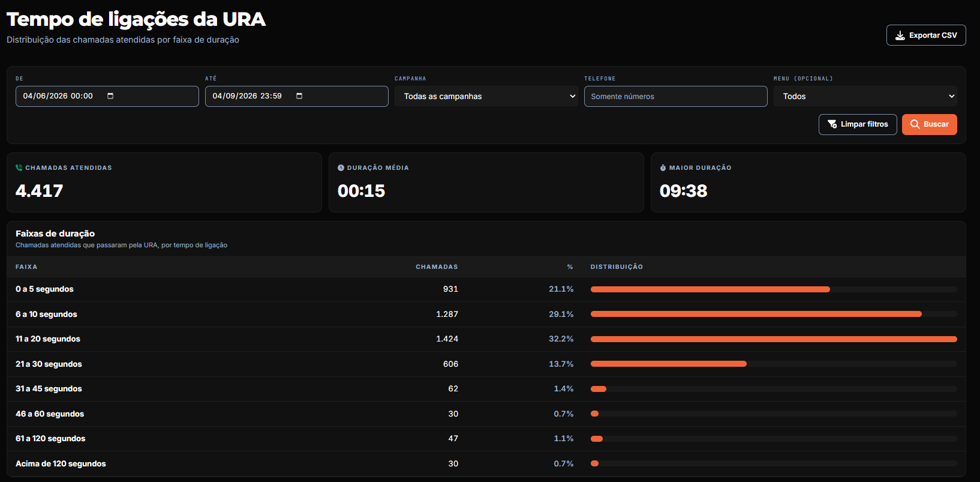Click the call count 931
This screenshot has width=980, height=482.
tap(450, 289)
